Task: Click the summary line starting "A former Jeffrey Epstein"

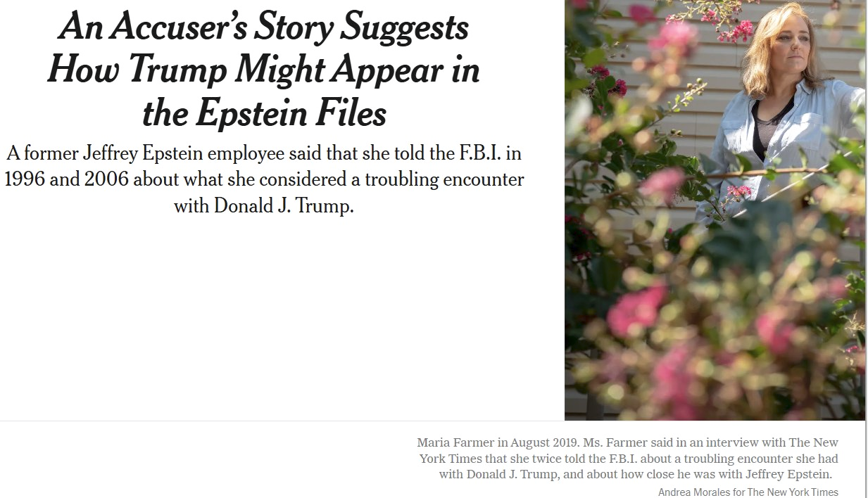Action: point(264,152)
